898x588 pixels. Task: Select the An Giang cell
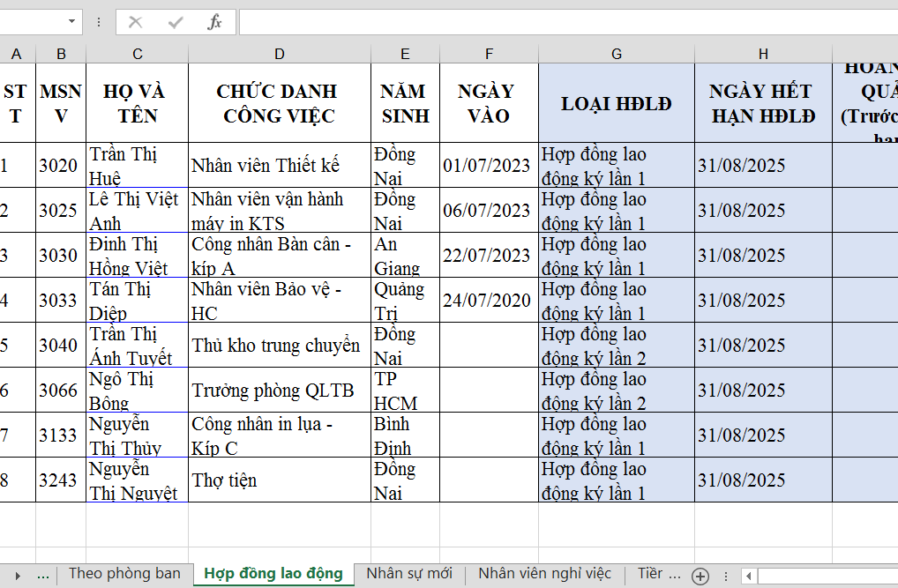pos(405,255)
